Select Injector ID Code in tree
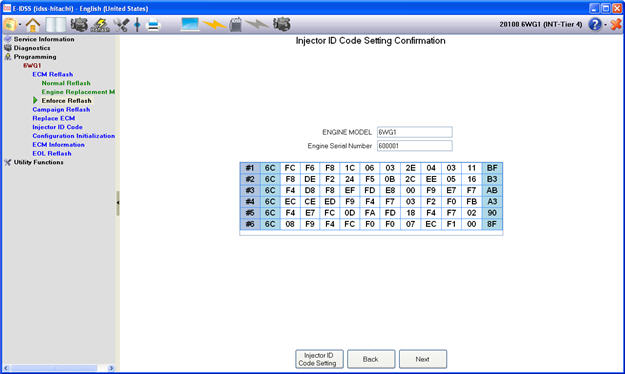Screen dimensions: 625x374 (57, 127)
